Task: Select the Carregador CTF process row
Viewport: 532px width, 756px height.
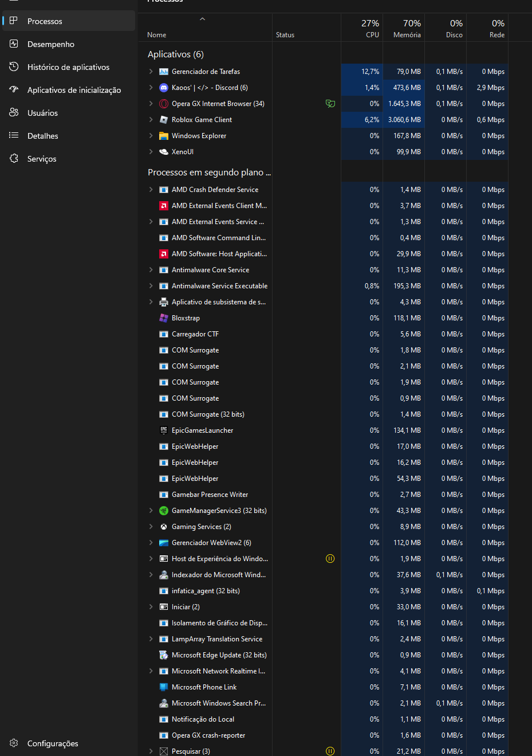Action: pyautogui.click(x=323, y=334)
